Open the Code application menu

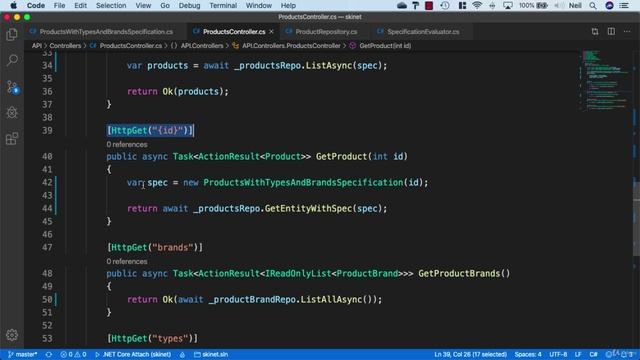[x=36, y=5]
